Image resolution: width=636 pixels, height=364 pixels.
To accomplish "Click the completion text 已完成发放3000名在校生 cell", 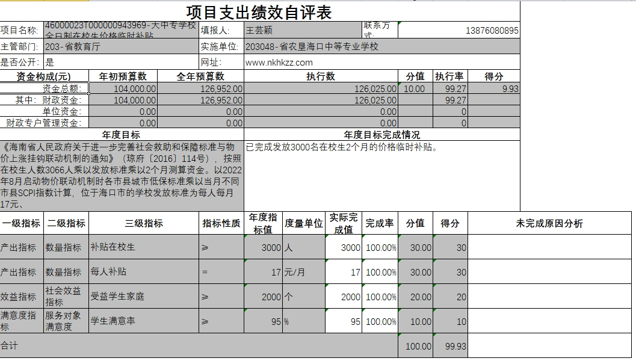I will click(x=382, y=176).
